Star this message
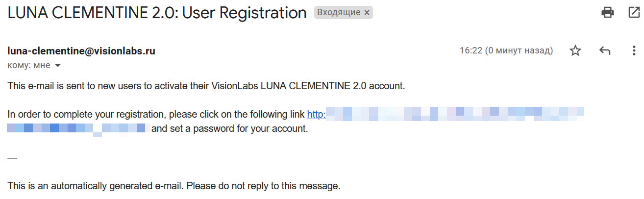Screen dimensions: 644x199 [575, 50]
